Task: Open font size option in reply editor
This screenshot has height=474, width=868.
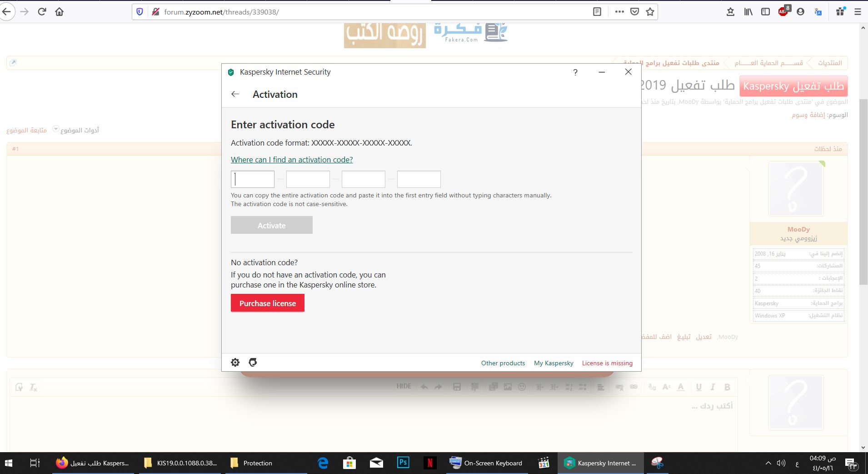Action: 666,387
